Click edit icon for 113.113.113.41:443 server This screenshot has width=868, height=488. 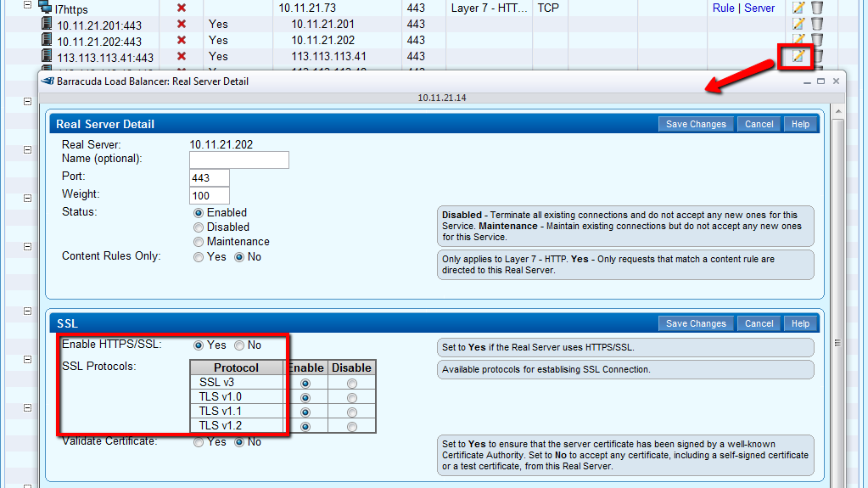click(798, 56)
